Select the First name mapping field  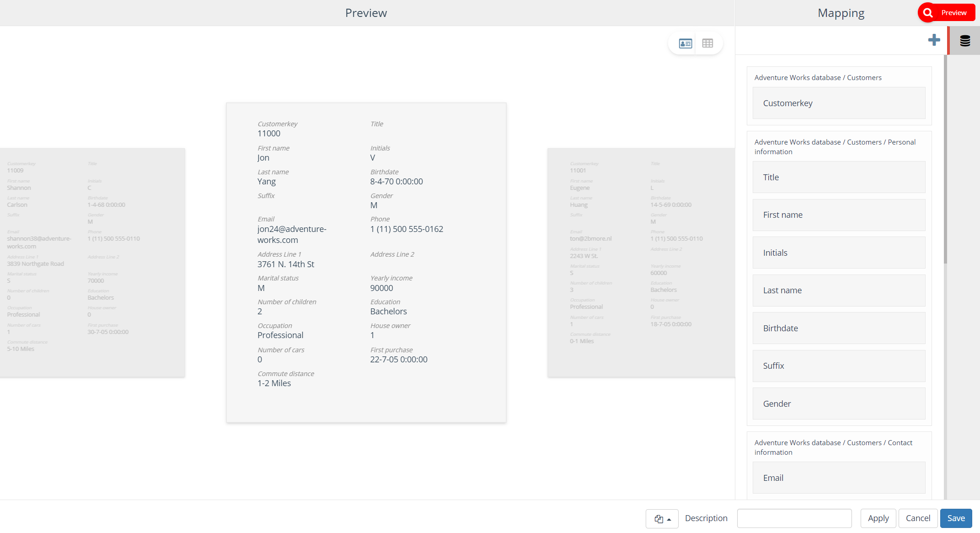pyautogui.click(x=839, y=215)
